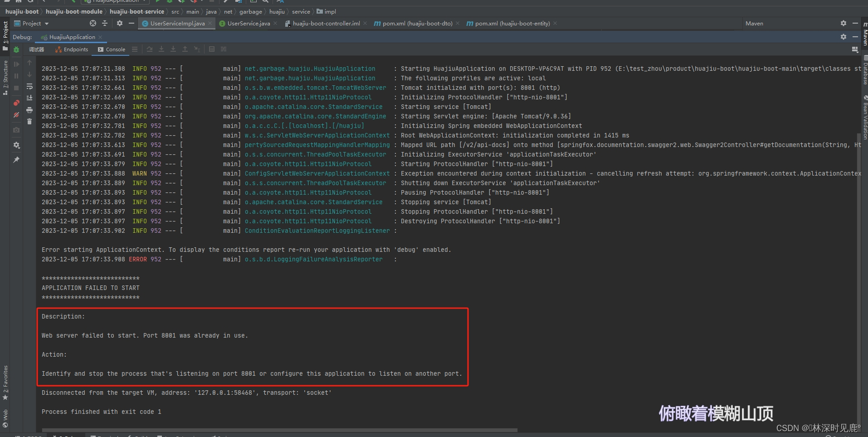Toggle the Web side tool button
Screen dimensions: 868x437
(5, 418)
